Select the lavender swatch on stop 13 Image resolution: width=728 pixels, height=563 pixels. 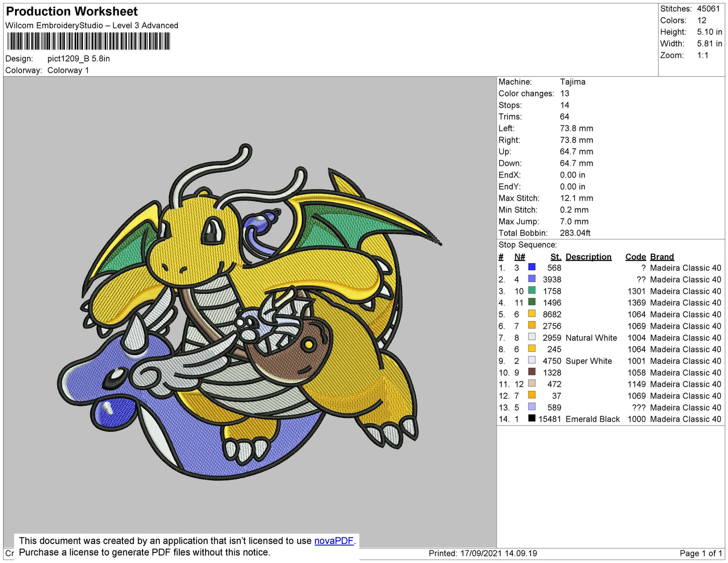pyautogui.click(x=532, y=407)
